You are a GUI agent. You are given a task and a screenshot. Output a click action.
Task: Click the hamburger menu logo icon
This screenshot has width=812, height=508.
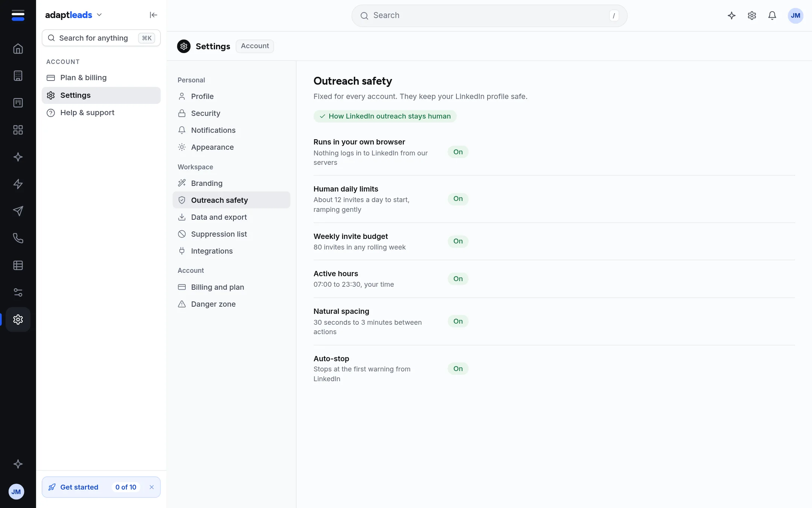coord(18,15)
